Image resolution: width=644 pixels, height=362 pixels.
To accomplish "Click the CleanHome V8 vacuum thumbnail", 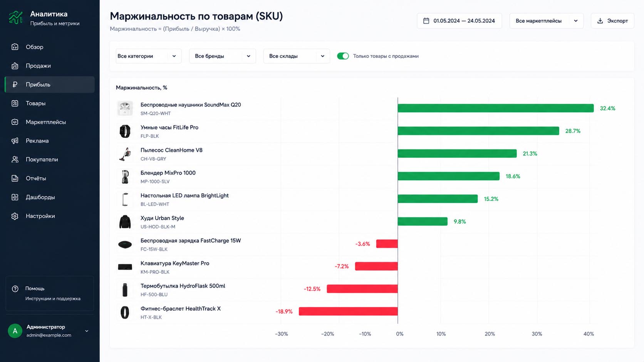I will tap(125, 154).
